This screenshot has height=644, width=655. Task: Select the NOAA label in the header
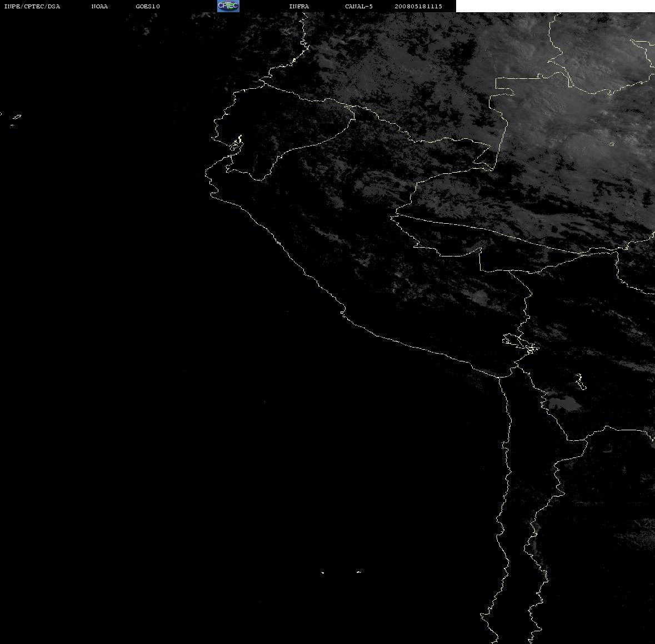coord(99,6)
